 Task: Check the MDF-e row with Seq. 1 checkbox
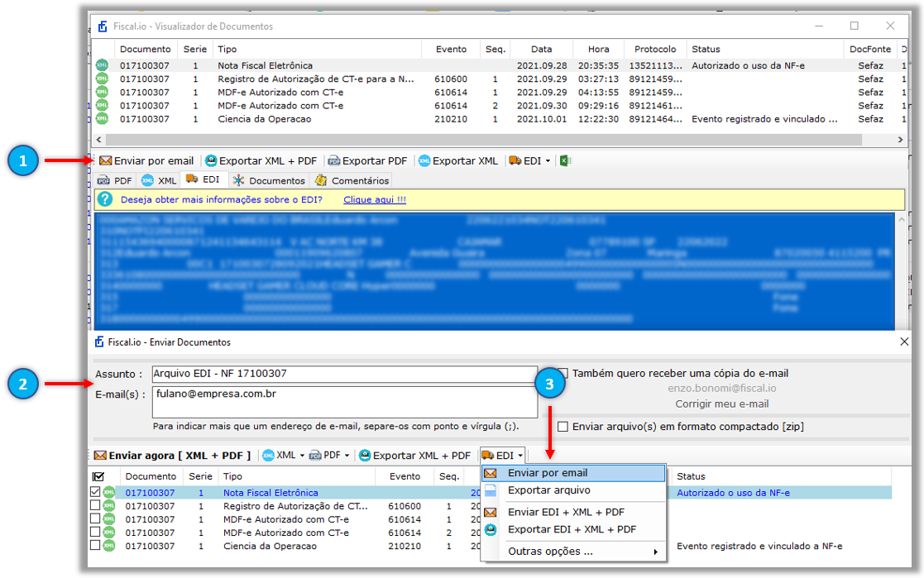(95, 518)
